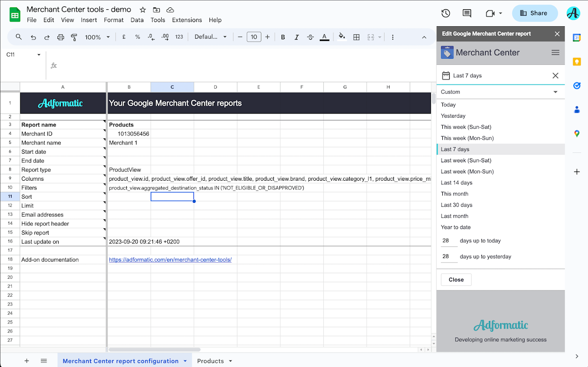Undo the last action
The image size is (588, 367).
33,37
